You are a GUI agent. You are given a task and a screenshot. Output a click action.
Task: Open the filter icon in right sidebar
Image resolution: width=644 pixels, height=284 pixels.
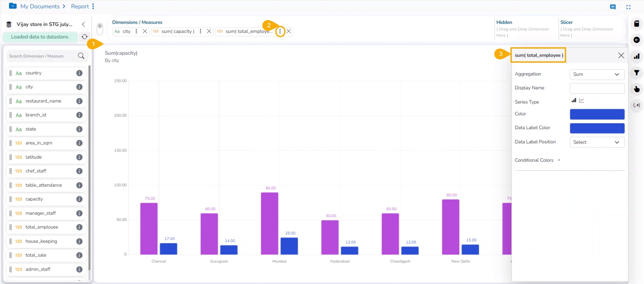(x=636, y=73)
